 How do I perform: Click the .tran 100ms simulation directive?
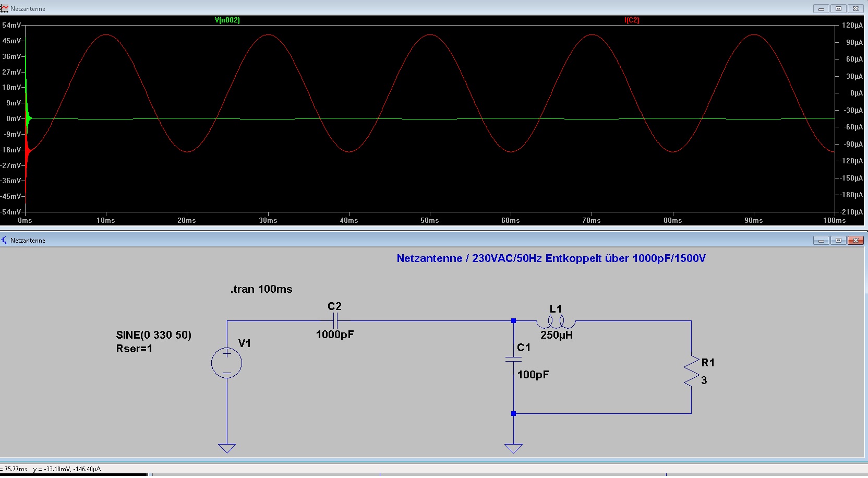(261, 289)
